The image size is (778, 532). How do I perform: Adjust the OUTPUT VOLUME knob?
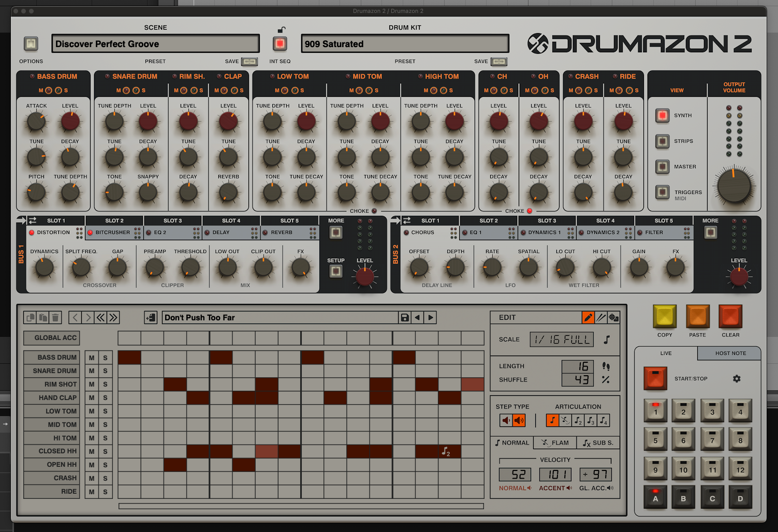(x=734, y=186)
